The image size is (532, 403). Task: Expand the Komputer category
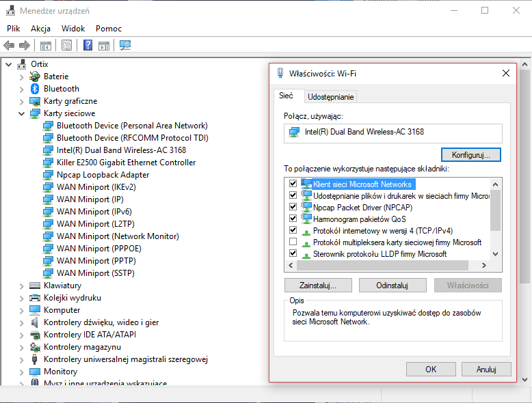pyautogui.click(x=21, y=311)
